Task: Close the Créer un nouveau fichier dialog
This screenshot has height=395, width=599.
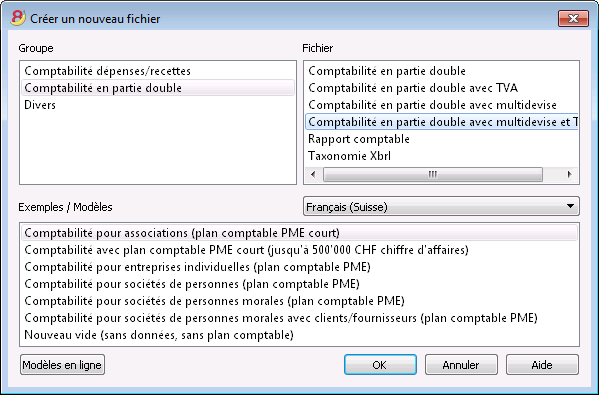Action: click(x=573, y=18)
